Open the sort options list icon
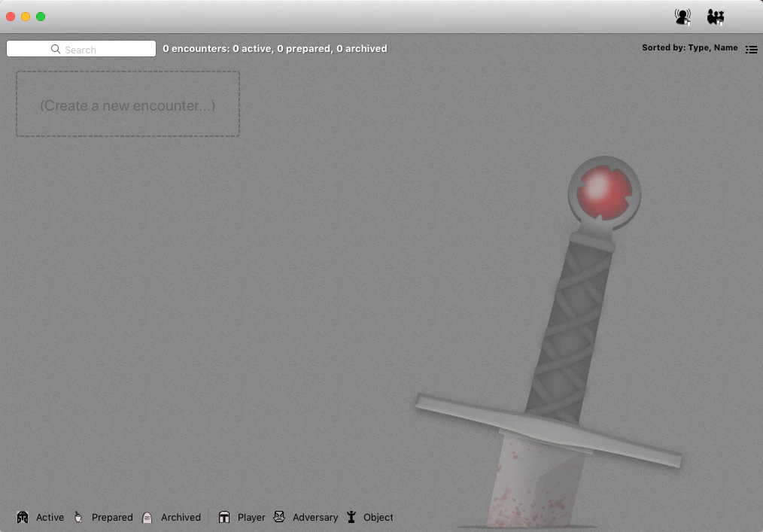The image size is (763, 532). [x=751, y=49]
